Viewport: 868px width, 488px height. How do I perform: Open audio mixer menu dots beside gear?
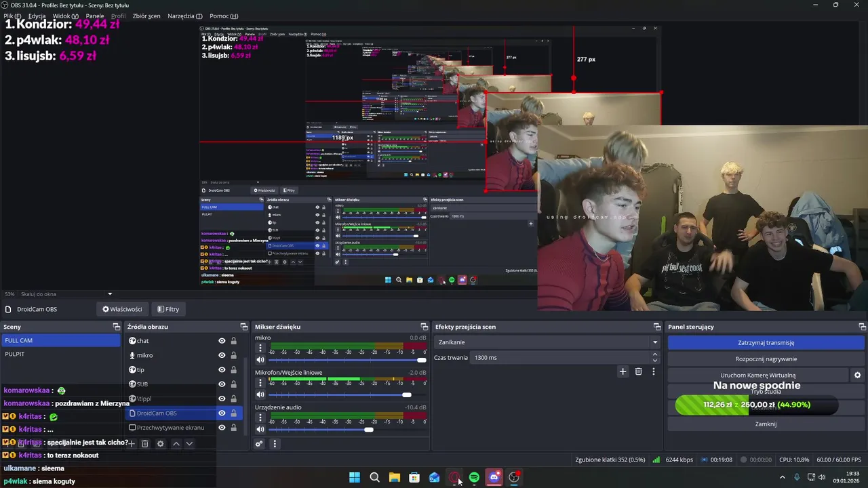[x=275, y=444]
